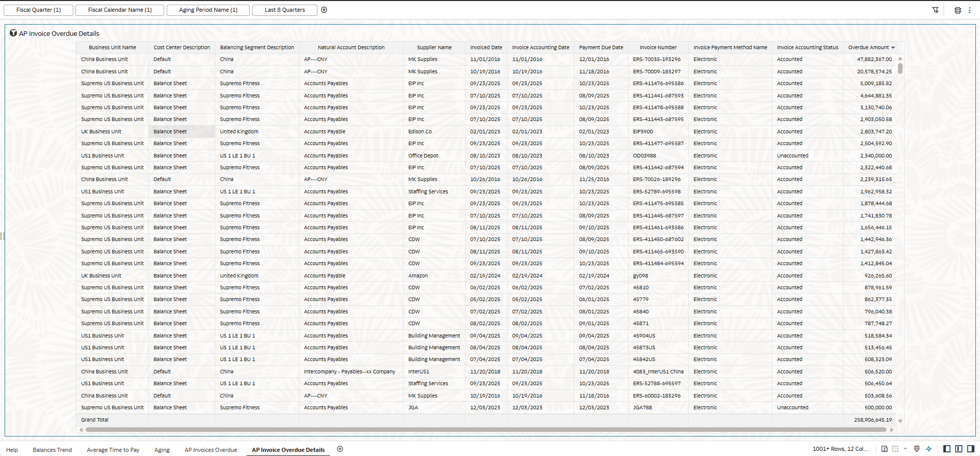Open the three-dot canvas menu

click(x=970, y=10)
